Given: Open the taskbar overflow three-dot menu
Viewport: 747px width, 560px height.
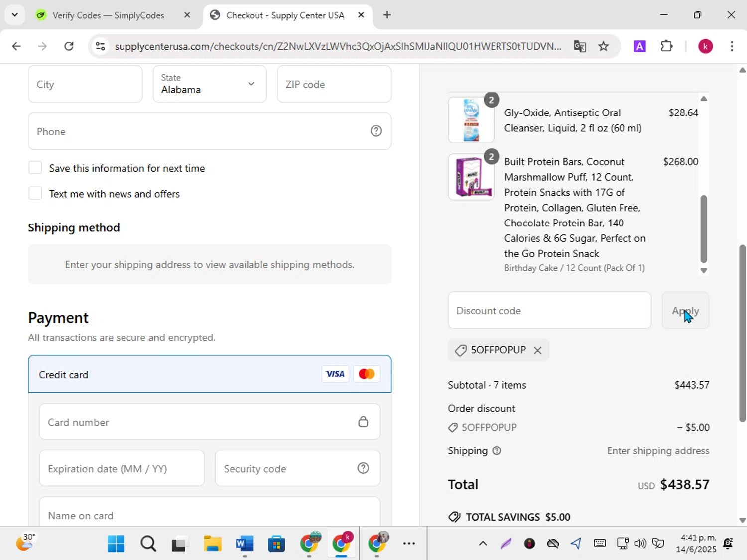Looking at the screenshot, I should pos(409,544).
